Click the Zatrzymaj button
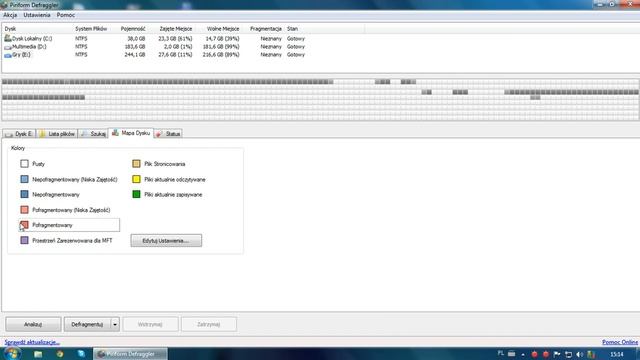 click(x=209, y=324)
